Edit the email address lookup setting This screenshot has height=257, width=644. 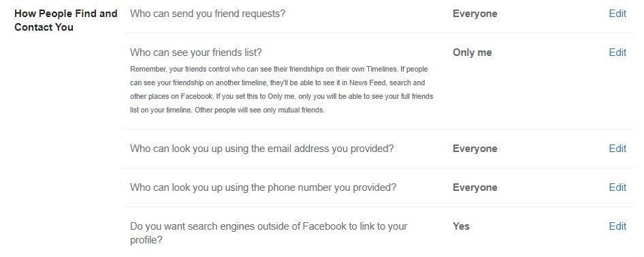617,149
